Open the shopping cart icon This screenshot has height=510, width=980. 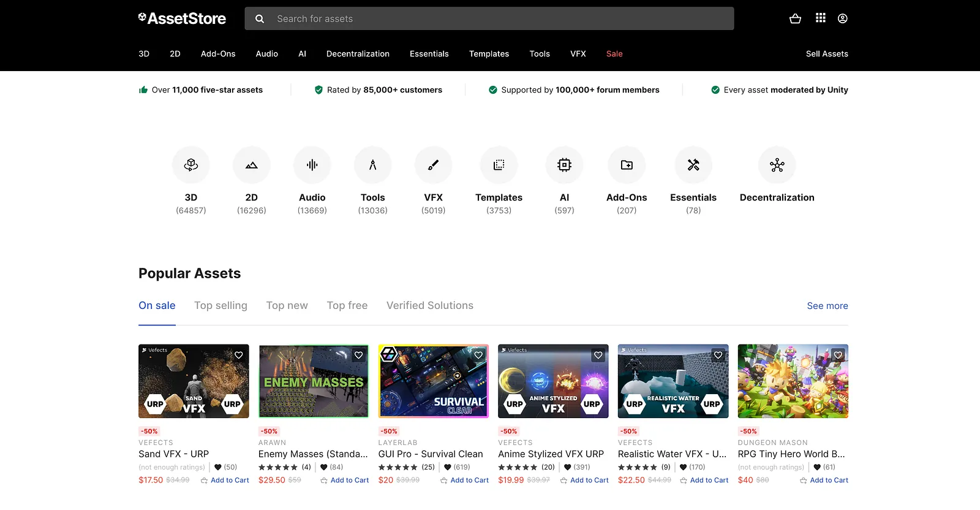point(795,18)
